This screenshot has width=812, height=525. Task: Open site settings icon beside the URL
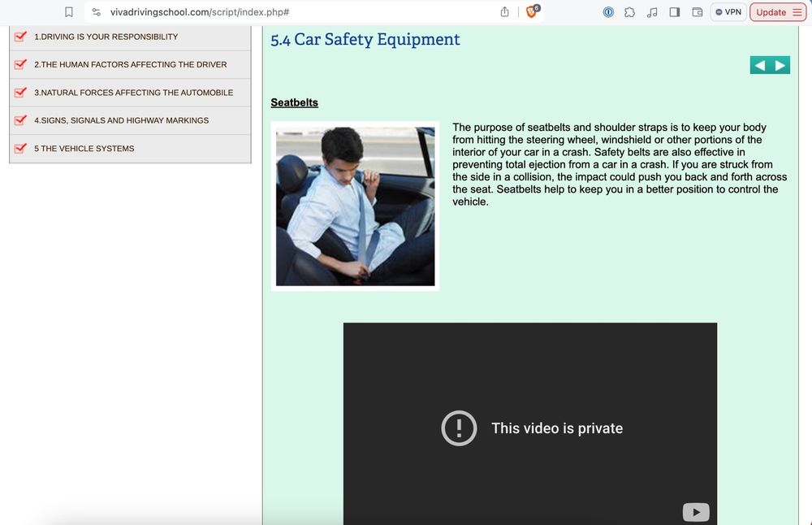pos(96,12)
